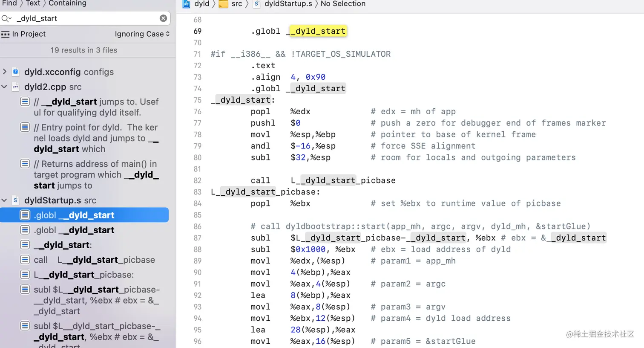
Task: Click comment '# param3 = argv'
Action: coord(408,307)
